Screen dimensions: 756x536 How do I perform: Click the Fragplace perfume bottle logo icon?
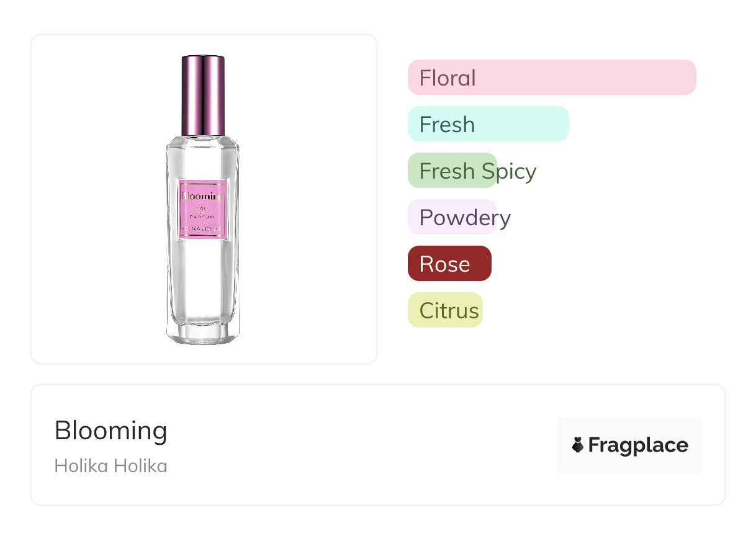tap(578, 445)
